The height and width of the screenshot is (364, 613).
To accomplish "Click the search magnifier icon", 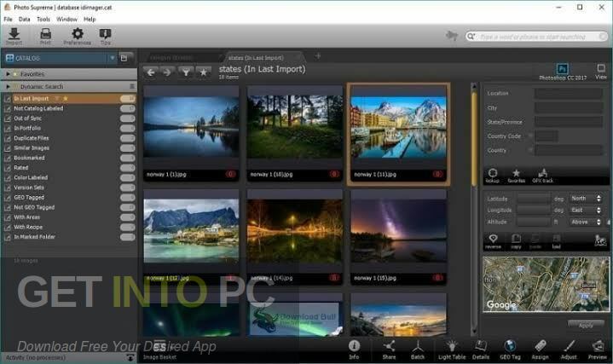I will [x=471, y=37].
